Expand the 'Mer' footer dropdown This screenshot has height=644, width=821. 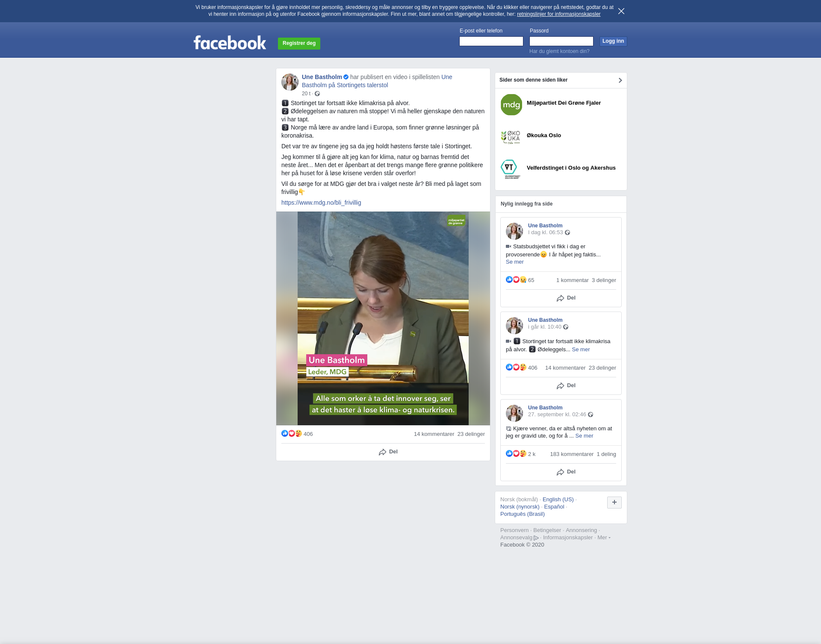tap(604, 538)
